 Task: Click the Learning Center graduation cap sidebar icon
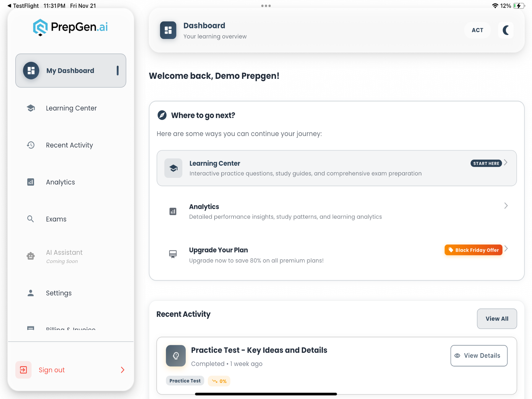[x=31, y=108]
